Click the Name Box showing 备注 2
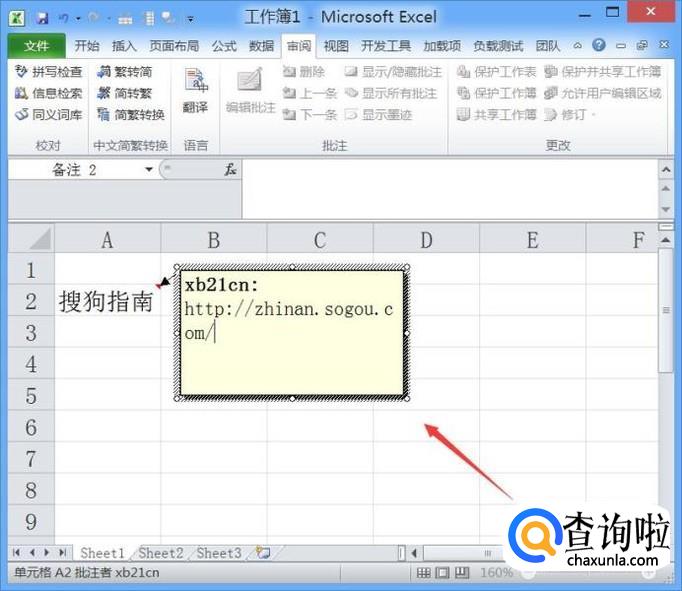 pos(75,169)
